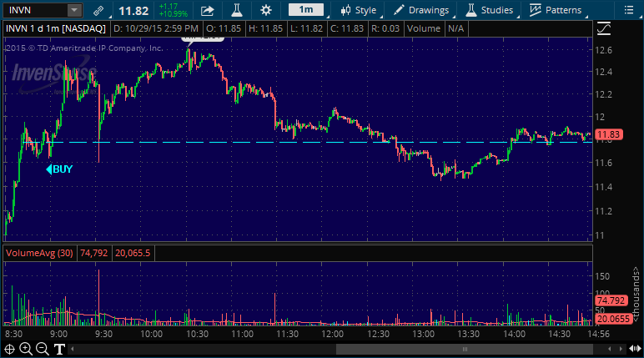This screenshot has height=358, width=644.
Task: Open the Patterns menu
Action: tap(556, 10)
